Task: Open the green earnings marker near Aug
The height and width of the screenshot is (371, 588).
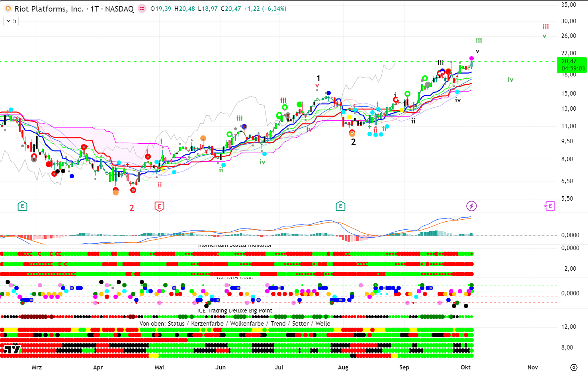Action: pos(340,206)
